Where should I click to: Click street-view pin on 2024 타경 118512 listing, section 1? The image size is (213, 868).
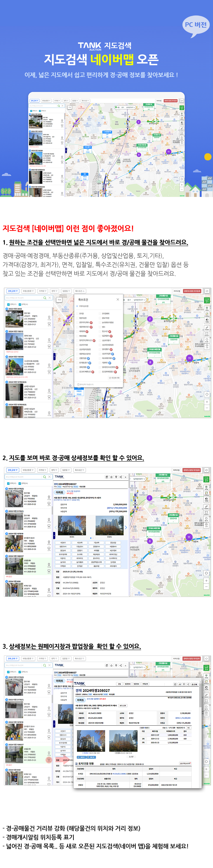pos(49,340)
